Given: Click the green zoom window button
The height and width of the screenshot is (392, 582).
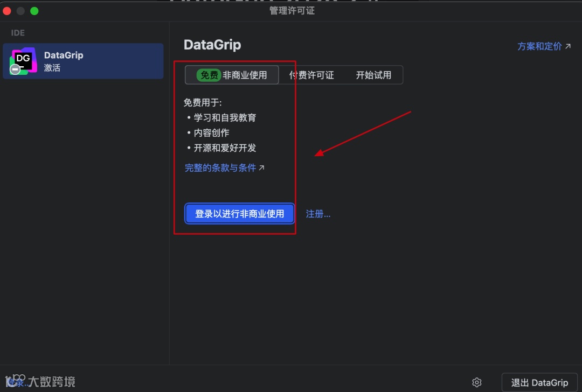Looking at the screenshot, I should [34, 11].
